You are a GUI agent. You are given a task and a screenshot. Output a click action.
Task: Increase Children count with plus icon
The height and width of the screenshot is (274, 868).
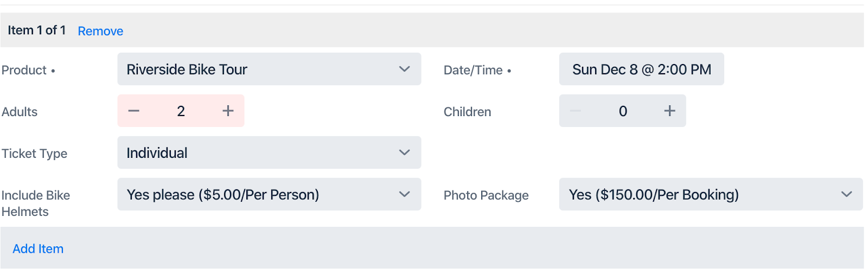(x=669, y=111)
